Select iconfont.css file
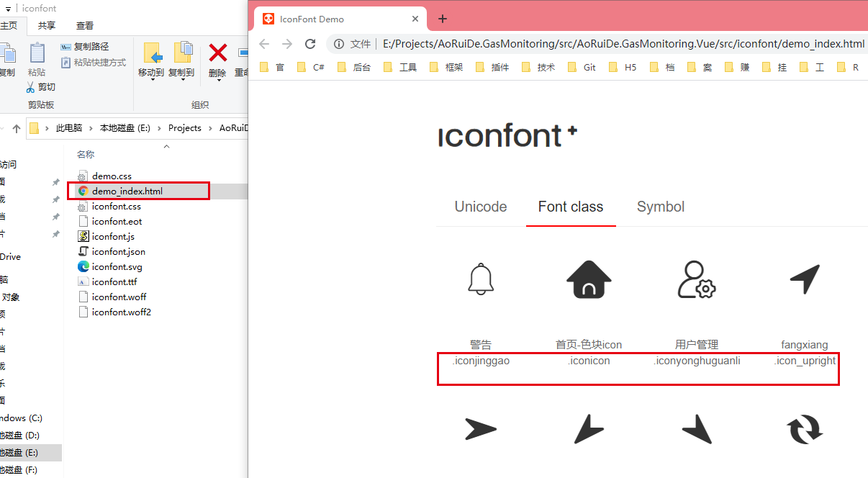 [109, 206]
